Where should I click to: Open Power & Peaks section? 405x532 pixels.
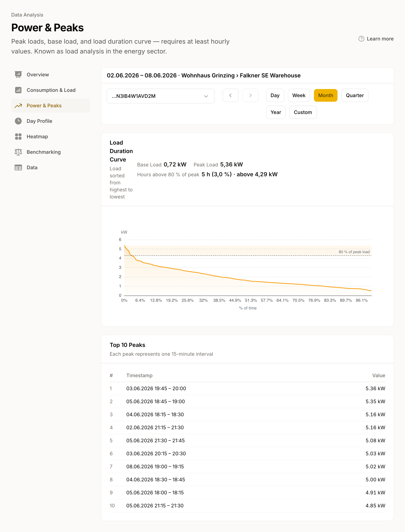pyautogui.click(x=51, y=105)
